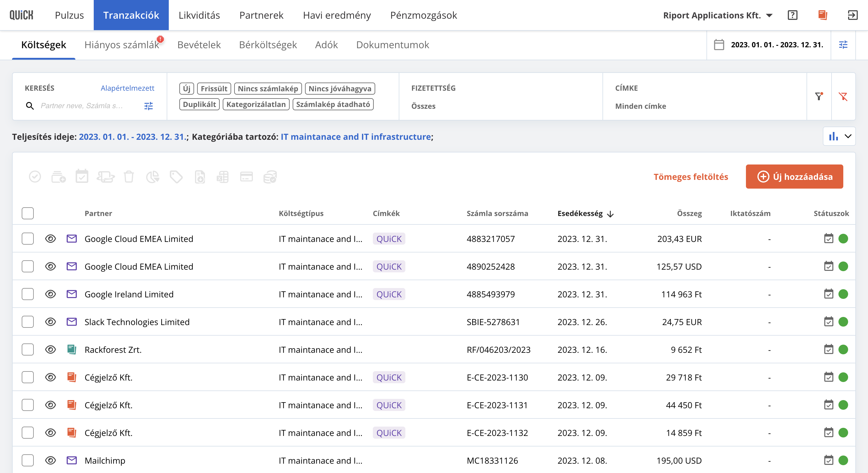868x473 pixels.
Task: Select checkbox for Mailchimp row
Action: pos(28,460)
